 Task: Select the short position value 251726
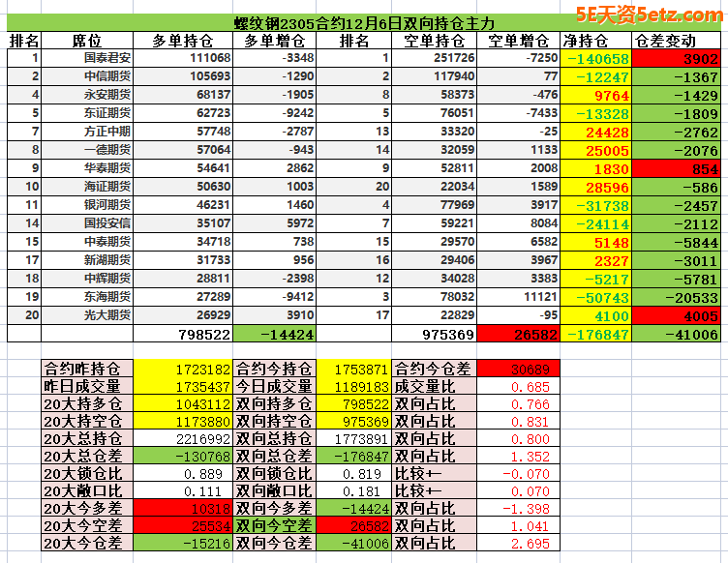pos(434,58)
